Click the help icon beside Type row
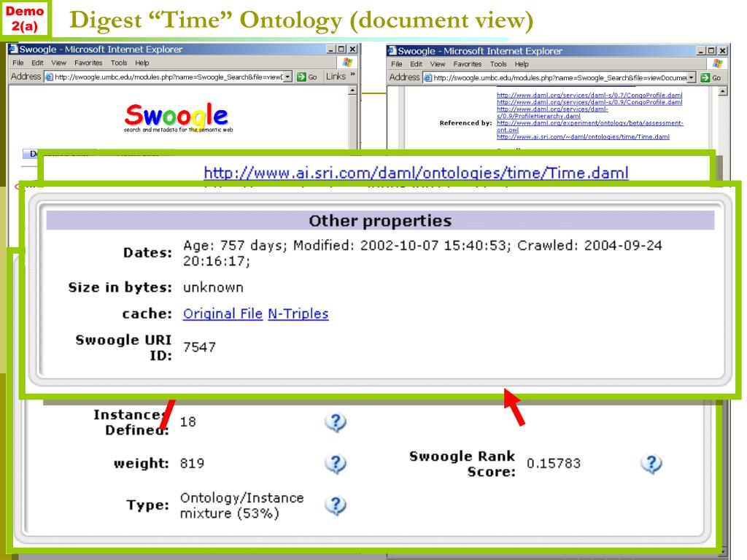 pos(336,505)
